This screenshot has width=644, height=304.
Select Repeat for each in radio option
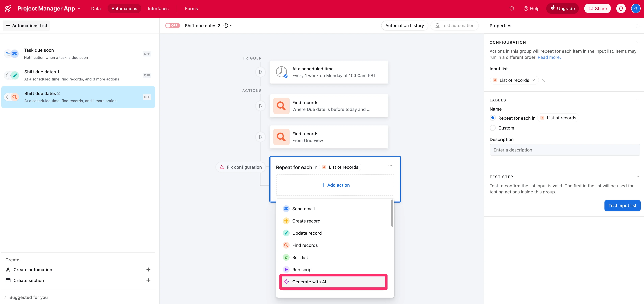[x=493, y=118]
